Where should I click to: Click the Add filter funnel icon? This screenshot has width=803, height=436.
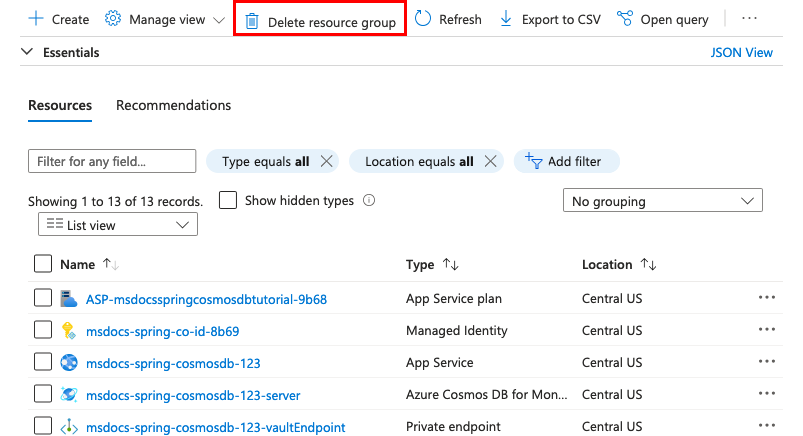pyautogui.click(x=533, y=161)
